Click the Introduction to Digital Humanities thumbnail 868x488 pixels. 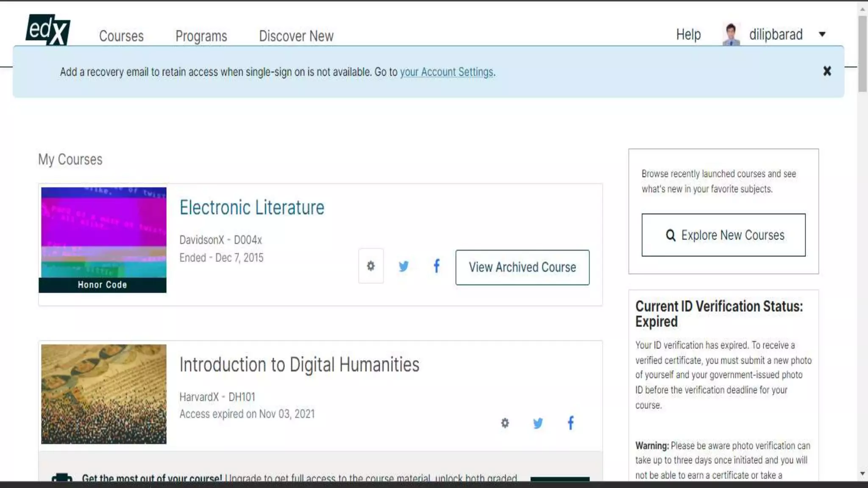click(104, 394)
